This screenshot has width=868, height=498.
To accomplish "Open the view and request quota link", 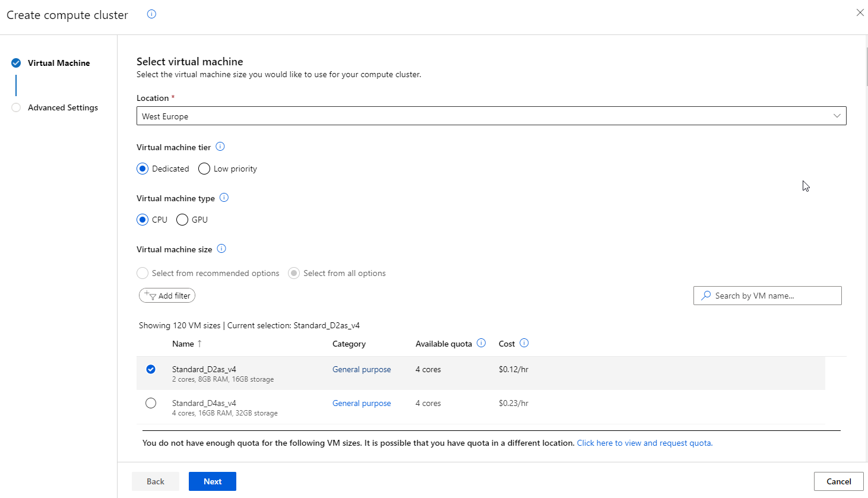I will [644, 443].
